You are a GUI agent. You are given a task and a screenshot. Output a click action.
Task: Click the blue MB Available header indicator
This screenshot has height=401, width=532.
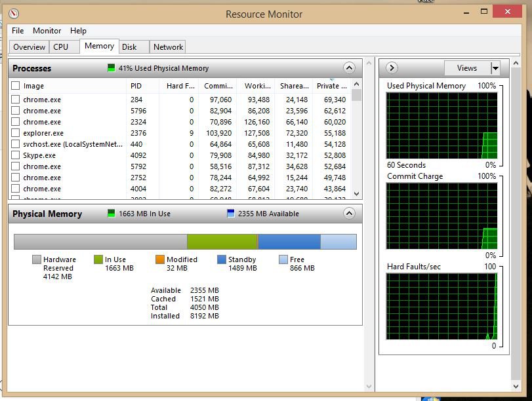pyautogui.click(x=230, y=214)
